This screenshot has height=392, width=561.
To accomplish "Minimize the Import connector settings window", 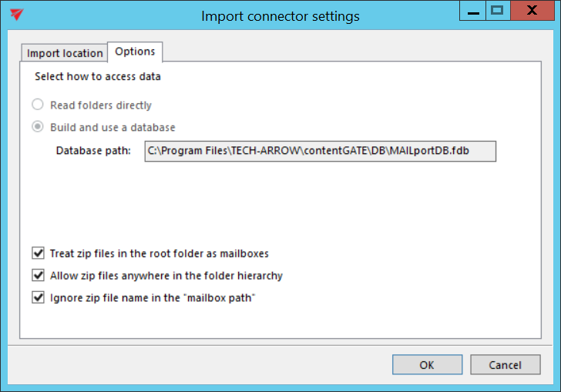I will [x=471, y=10].
